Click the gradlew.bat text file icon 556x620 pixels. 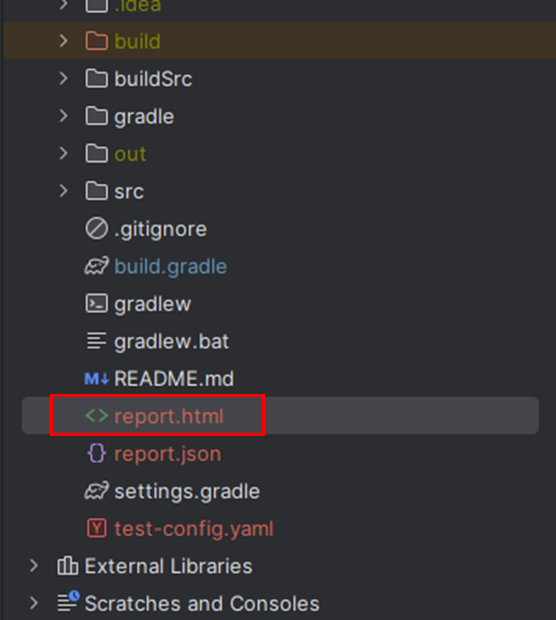[x=96, y=341]
